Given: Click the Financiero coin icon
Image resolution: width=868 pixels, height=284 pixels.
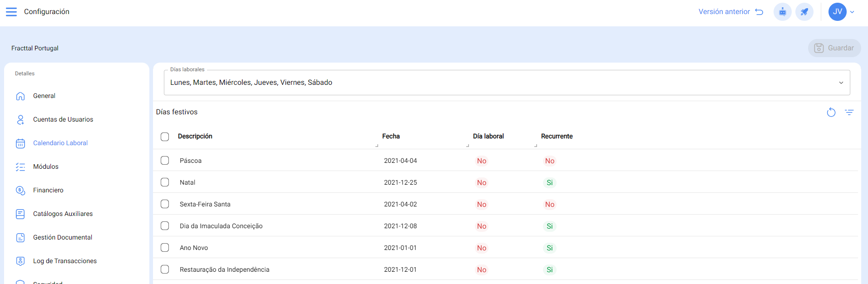Looking at the screenshot, I should pyautogui.click(x=20, y=191).
